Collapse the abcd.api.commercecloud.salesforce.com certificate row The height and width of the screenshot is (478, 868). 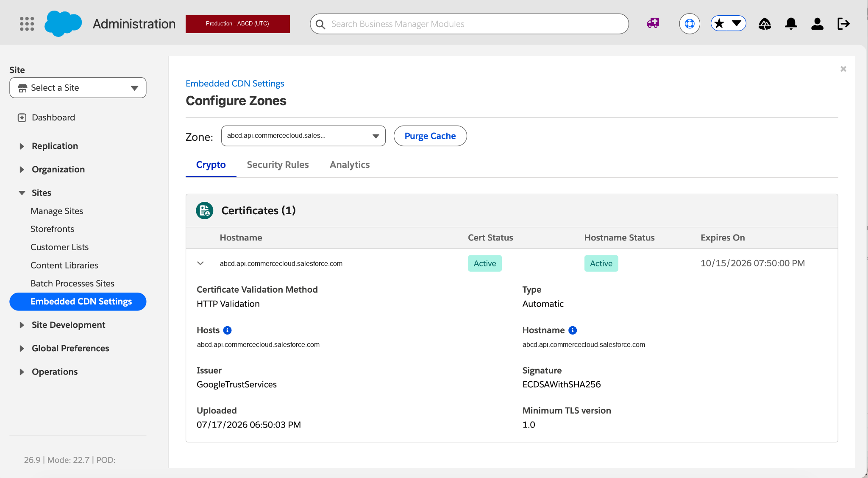pyautogui.click(x=200, y=263)
